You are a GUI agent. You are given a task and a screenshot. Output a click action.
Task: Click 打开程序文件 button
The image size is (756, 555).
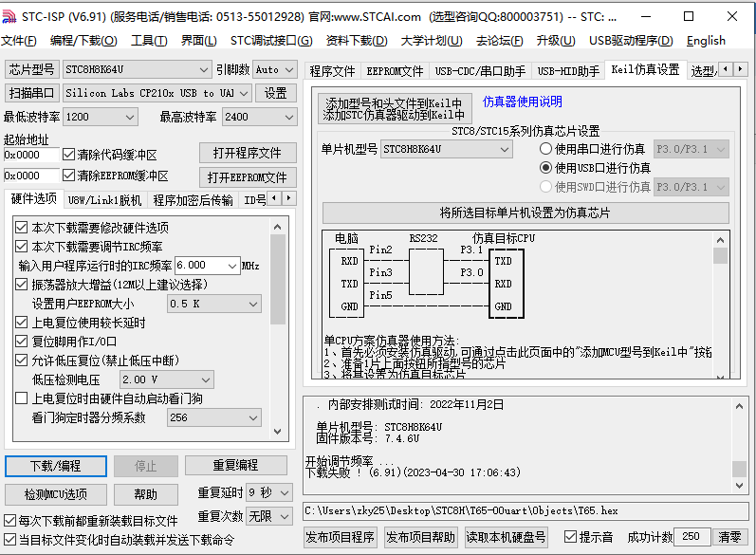click(x=248, y=153)
